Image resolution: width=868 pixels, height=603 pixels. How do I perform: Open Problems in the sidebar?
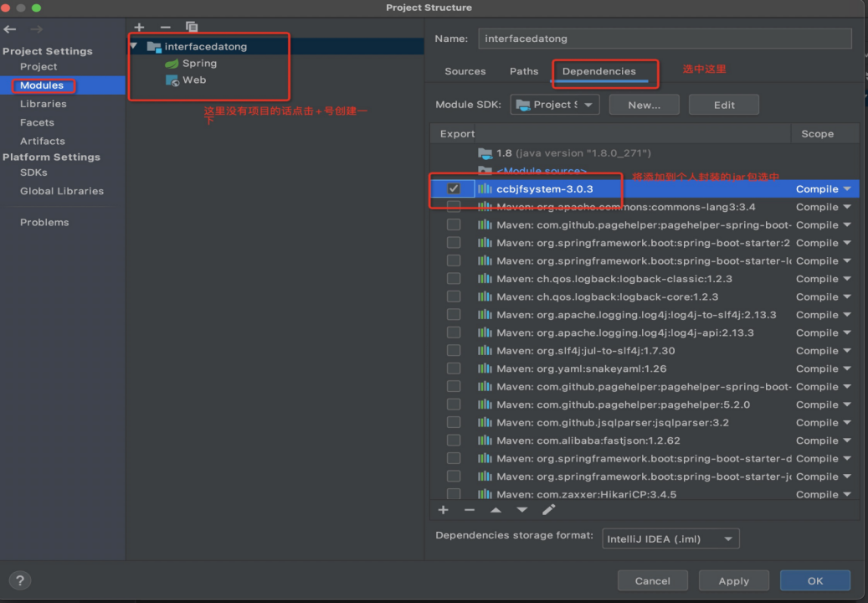(44, 222)
